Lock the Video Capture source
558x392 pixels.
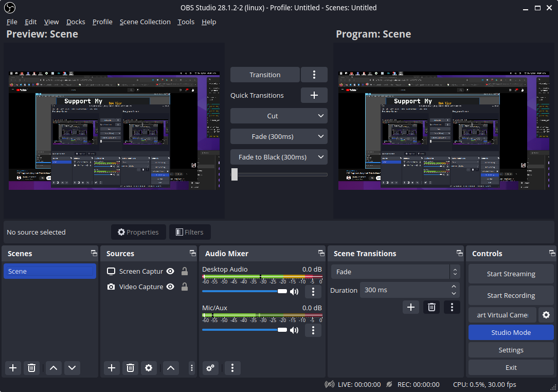tap(184, 287)
